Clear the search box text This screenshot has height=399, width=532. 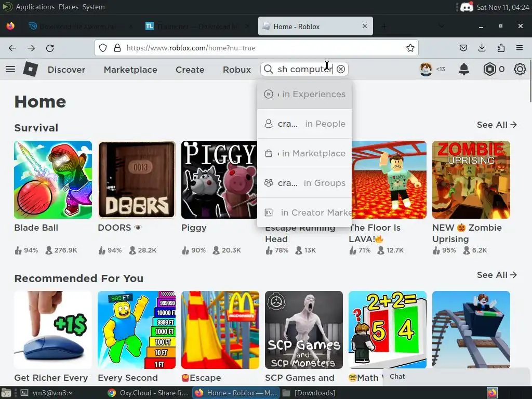[341, 69]
